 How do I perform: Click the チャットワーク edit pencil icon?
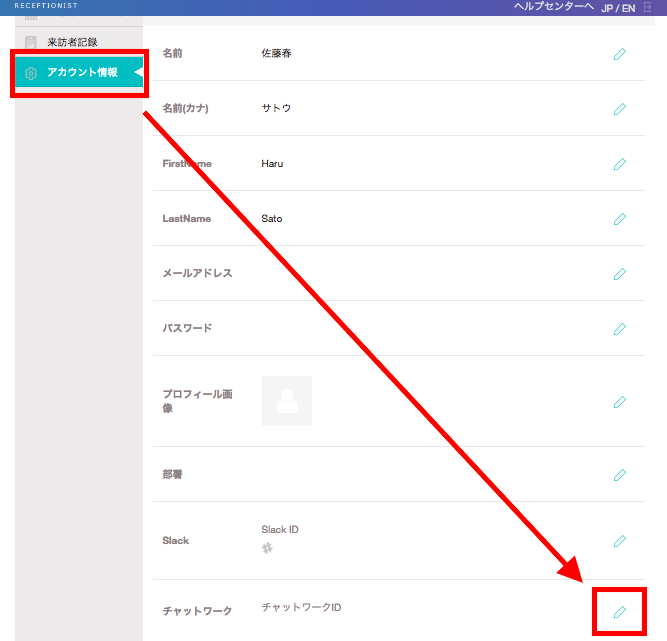(619, 611)
